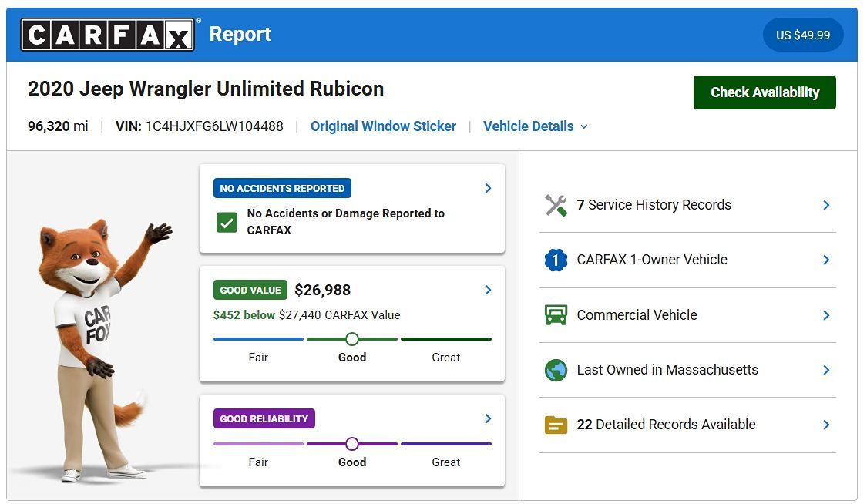Click the green commercial vehicle car icon
867x504 pixels.
click(x=556, y=315)
